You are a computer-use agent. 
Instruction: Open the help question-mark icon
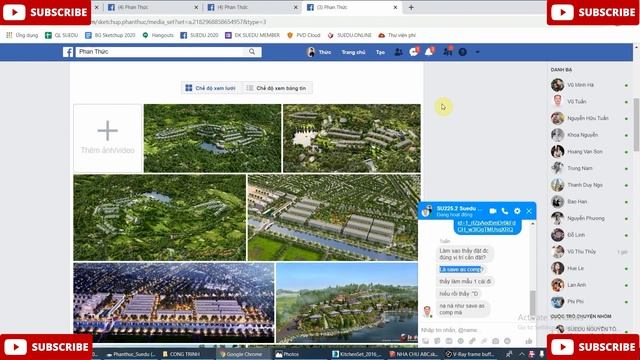(462, 52)
